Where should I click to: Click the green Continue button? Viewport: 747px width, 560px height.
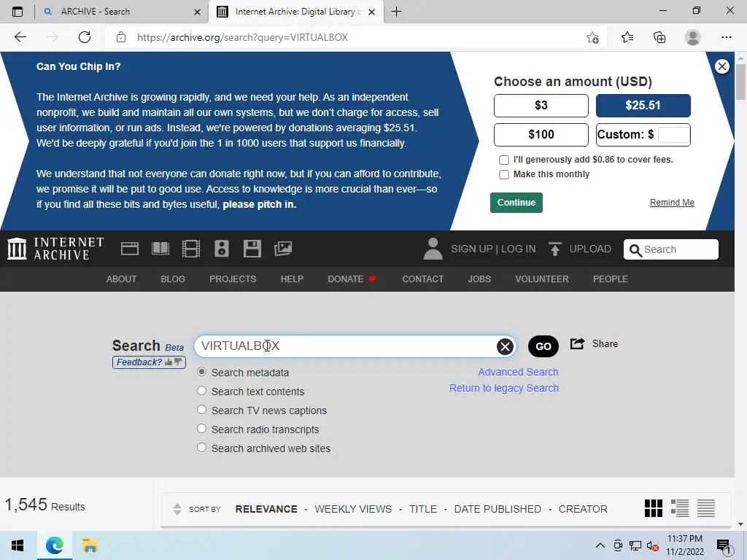(x=516, y=203)
